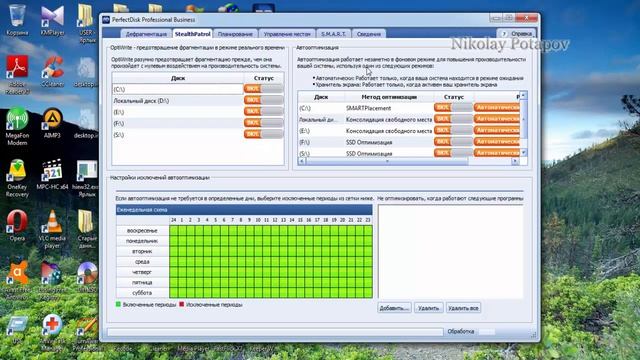This screenshot has width=640, height=360.
Task: Go to the Управление местом tab
Action: pyautogui.click(x=287, y=34)
